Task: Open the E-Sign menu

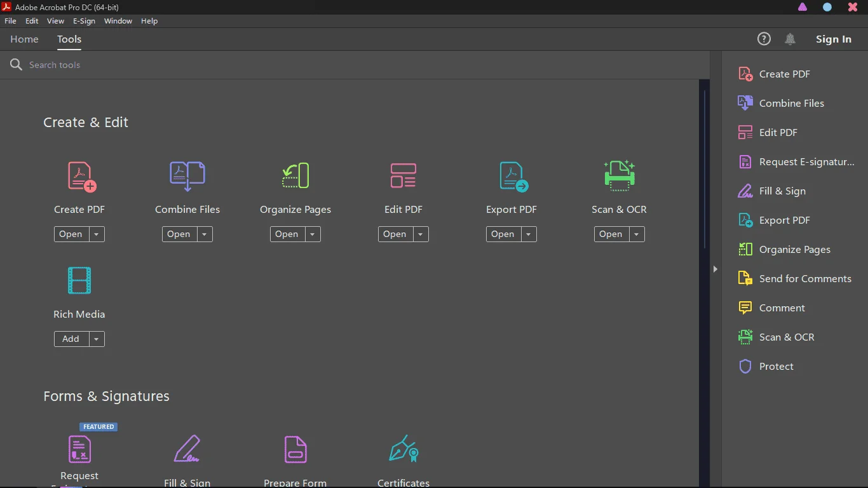Action: tap(84, 21)
